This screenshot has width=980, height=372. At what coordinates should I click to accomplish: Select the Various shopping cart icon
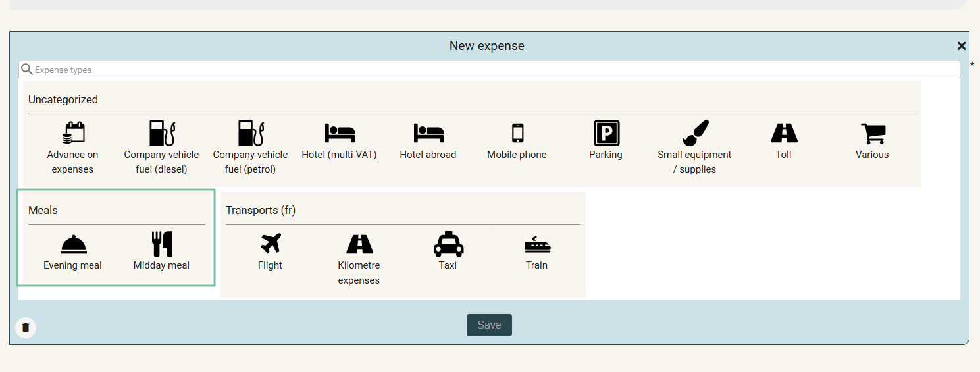click(x=872, y=134)
